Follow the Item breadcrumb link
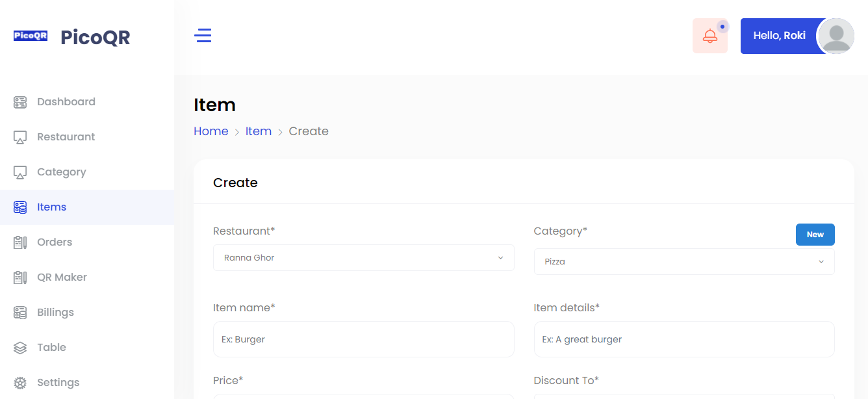The image size is (868, 399). pos(258,131)
